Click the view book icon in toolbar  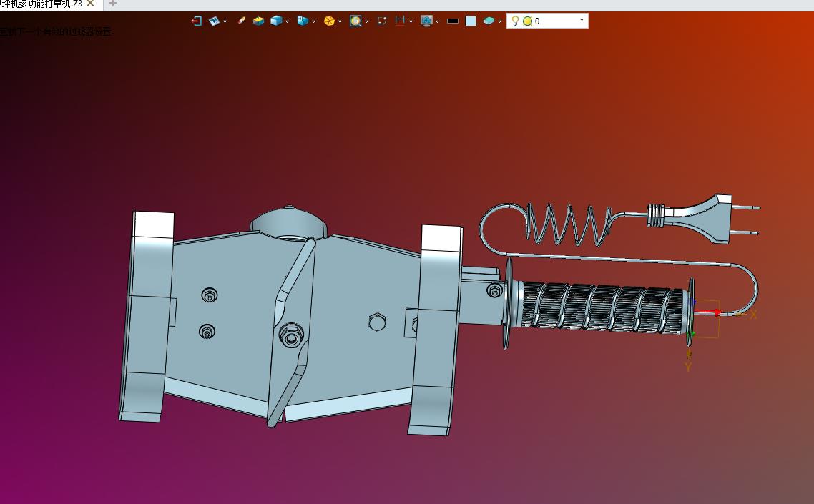(x=214, y=21)
